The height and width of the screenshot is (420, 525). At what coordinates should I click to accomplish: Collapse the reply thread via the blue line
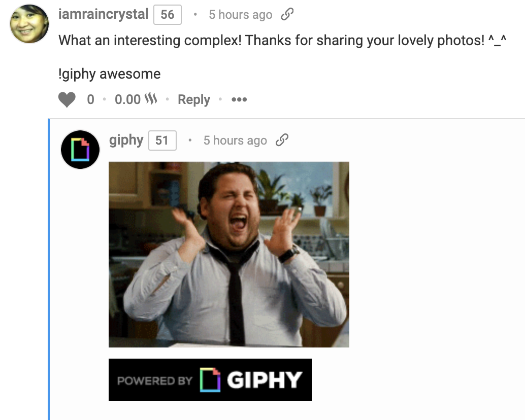pyautogui.click(x=49, y=269)
